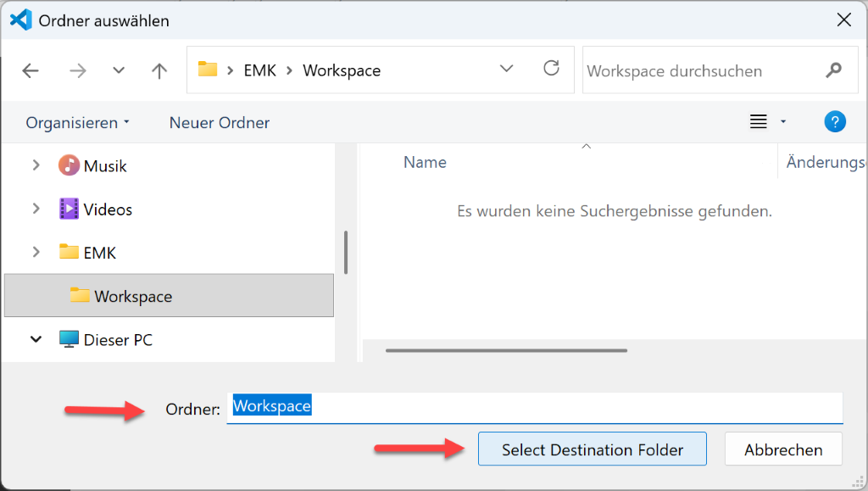Screen dimensions: 868x491
Task: Click the Abbrechen button
Action: (x=783, y=449)
